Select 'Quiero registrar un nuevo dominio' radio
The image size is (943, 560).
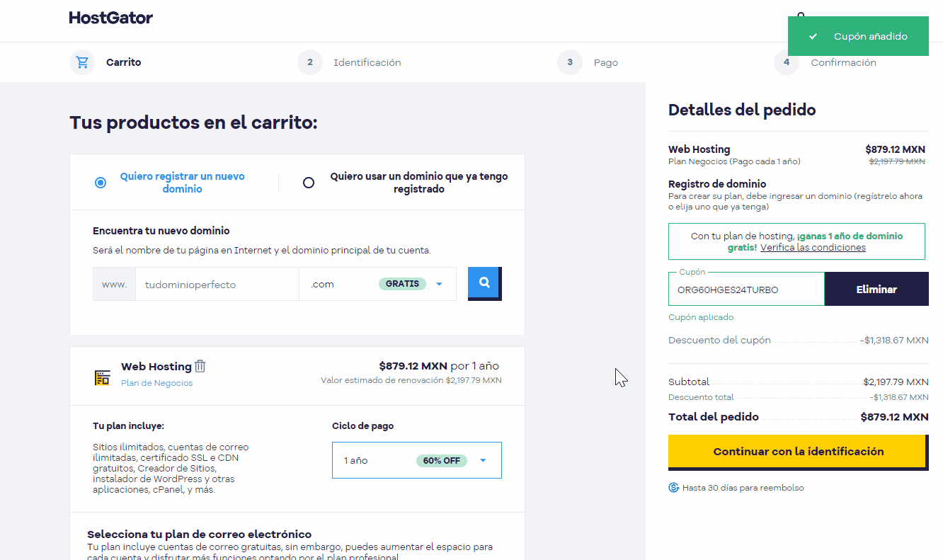click(101, 183)
